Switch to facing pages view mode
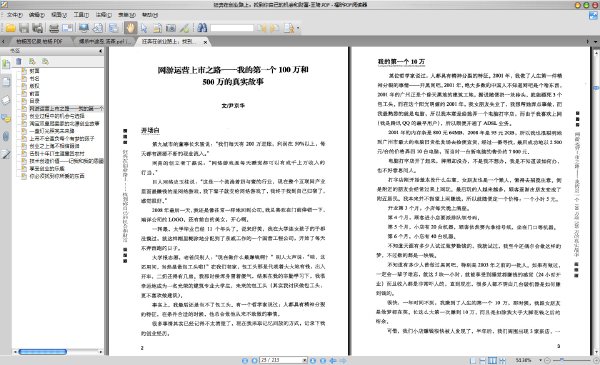The image size is (600, 365). [492, 360]
